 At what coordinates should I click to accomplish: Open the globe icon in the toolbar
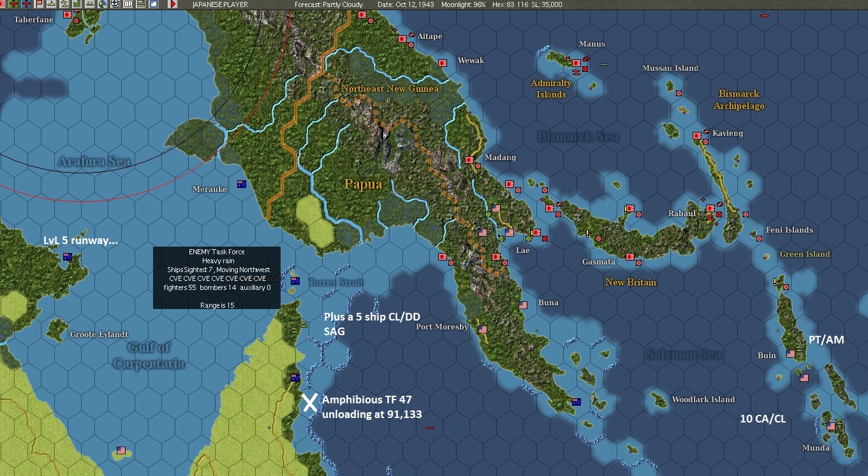click(102, 4)
